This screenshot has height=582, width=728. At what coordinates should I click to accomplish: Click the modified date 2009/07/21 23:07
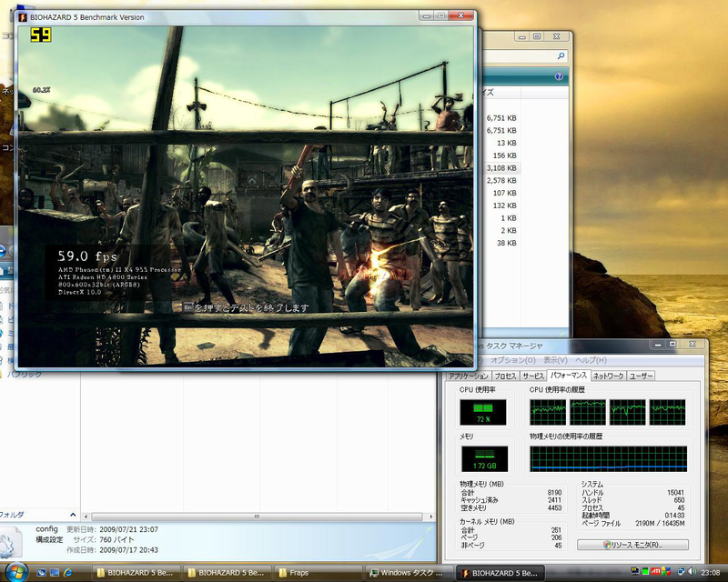(x=128, y=529)
